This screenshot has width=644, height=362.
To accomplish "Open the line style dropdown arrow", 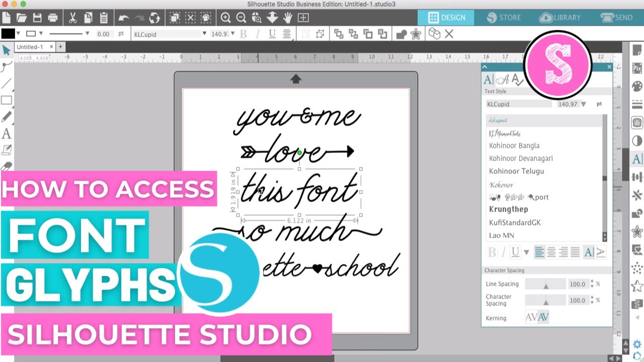I will 87,34.
